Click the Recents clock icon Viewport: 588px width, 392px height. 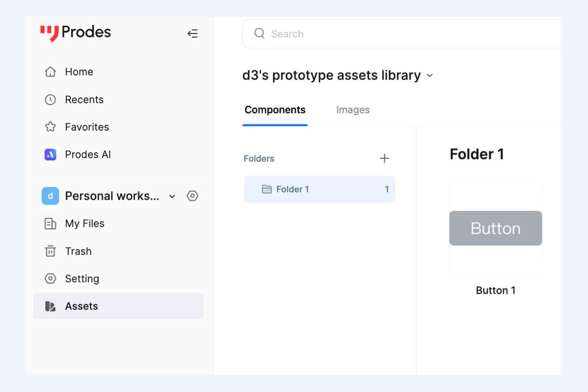click(50, 100)
